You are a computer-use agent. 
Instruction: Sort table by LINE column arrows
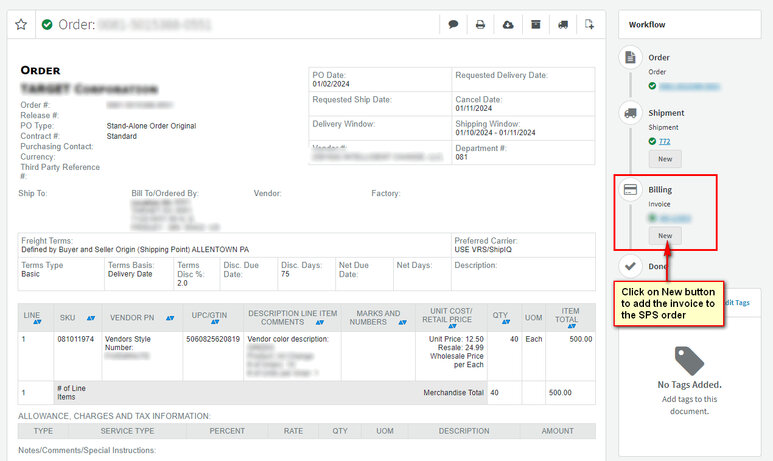37,322
